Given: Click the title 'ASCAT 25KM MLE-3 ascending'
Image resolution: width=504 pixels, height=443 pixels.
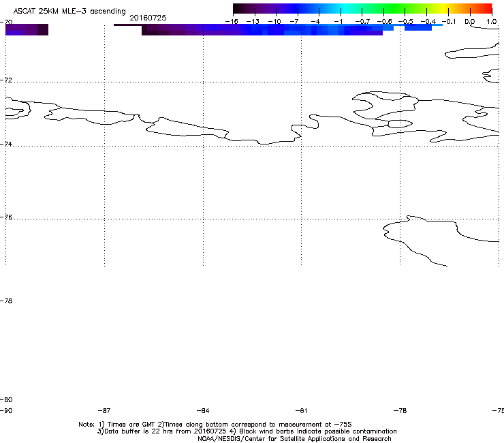Looking at the screenshot, I should point(69,11).
